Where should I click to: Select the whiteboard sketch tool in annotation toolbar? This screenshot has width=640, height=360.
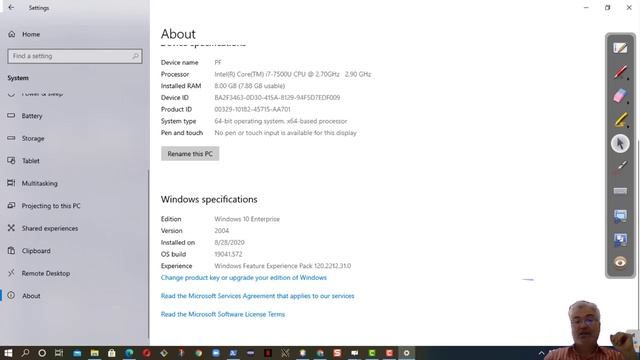620,48
